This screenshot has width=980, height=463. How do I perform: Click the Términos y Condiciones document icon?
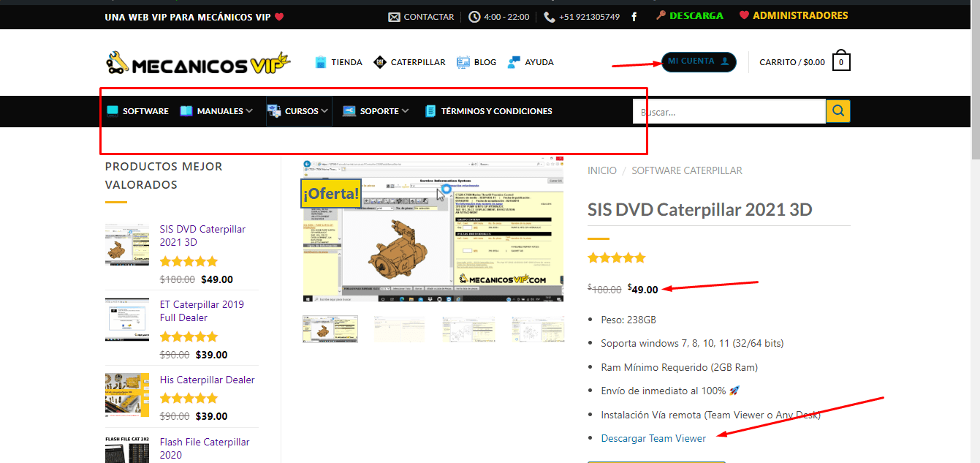(430, 111)
